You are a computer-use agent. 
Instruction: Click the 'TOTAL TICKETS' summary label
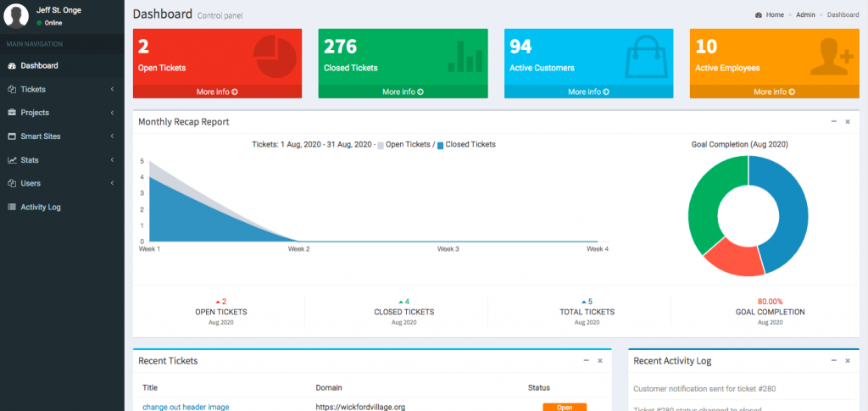point(587,312)
